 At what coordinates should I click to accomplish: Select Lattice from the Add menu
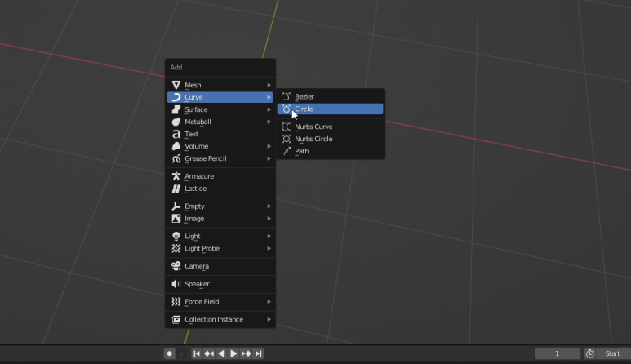coord(220,189)
